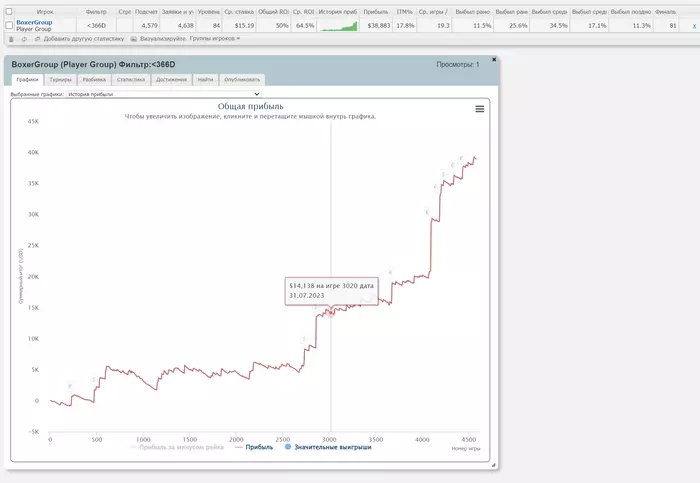700x483 pixels.
Task: Sort by the Выбыл поздно column header
Action: 631,12
